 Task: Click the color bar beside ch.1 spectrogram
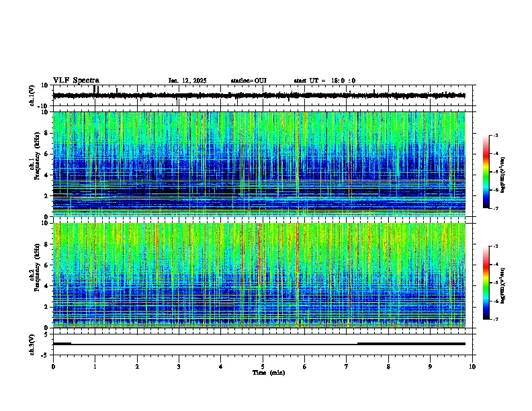pos(486,172)
